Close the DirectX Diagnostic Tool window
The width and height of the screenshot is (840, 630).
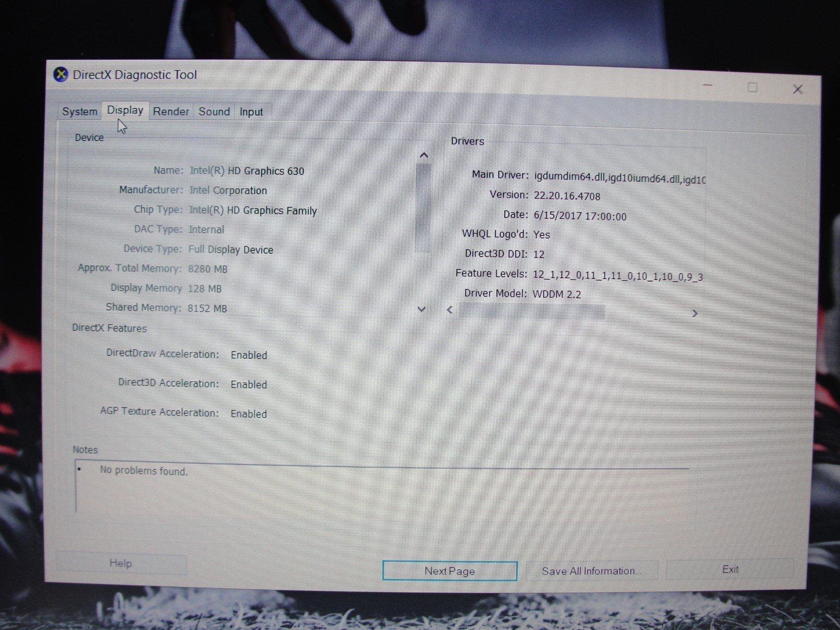pos(797,89)
